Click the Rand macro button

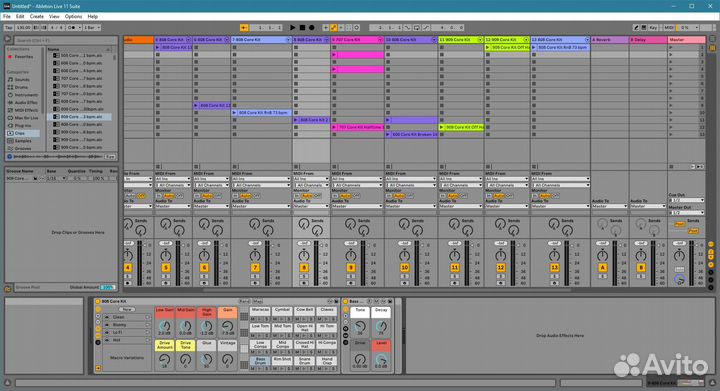(244, 301)
